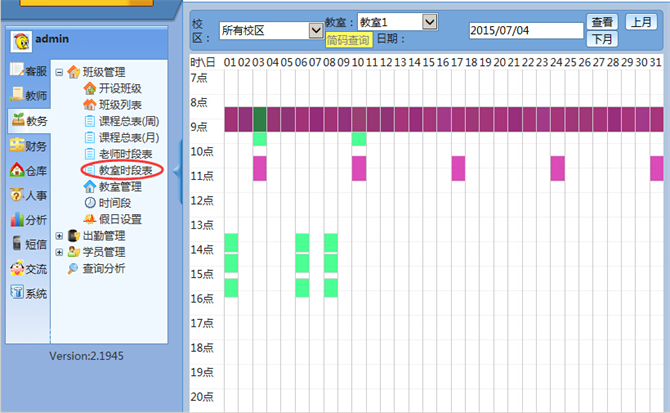Click the sidebar collapse arrow handle
Screen dimensions: 670x413
178,171
